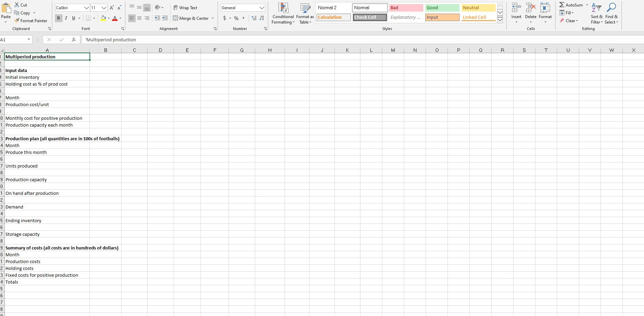Toggle Underline formatting

(73, 18)
